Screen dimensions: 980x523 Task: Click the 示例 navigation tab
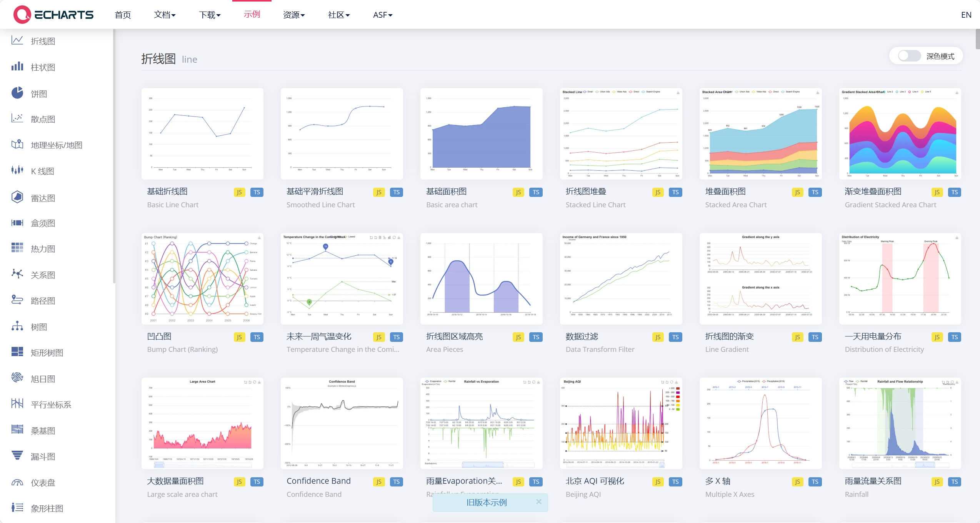[x=252, y=15]
